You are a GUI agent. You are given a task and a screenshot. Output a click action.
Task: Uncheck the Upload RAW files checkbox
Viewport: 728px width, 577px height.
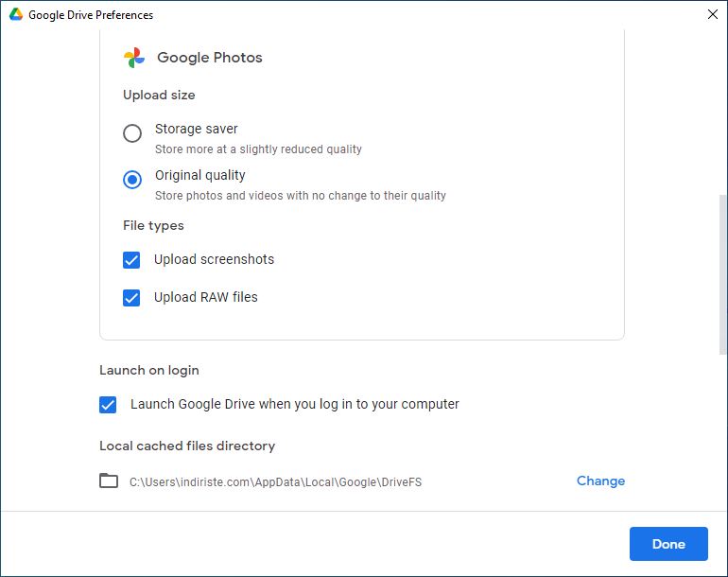point(131,298)
